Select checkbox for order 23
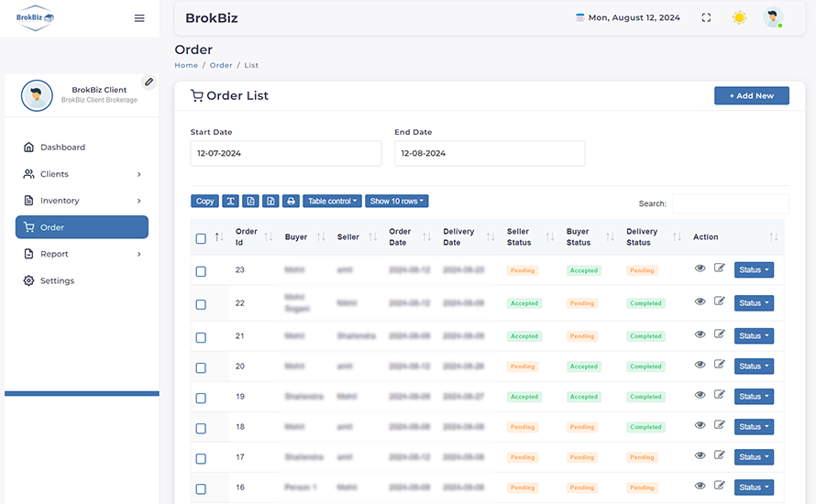Viewport: 816px width, 504px height. [x=201, y=271]
